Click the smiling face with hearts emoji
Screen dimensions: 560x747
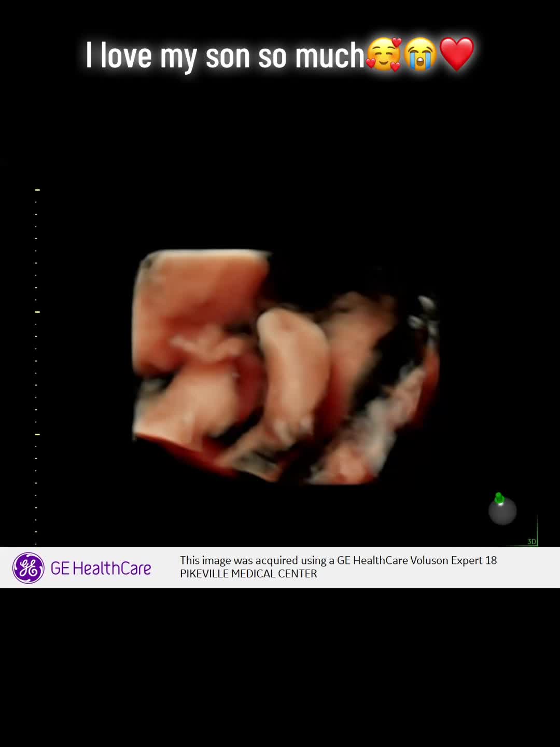coord(384,54)
